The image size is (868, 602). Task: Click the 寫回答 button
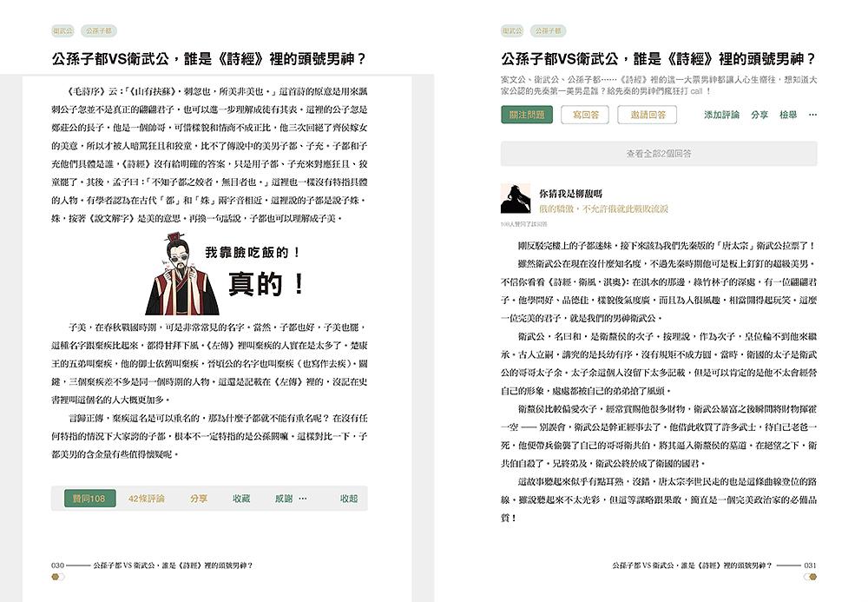(x=585, y=115)
